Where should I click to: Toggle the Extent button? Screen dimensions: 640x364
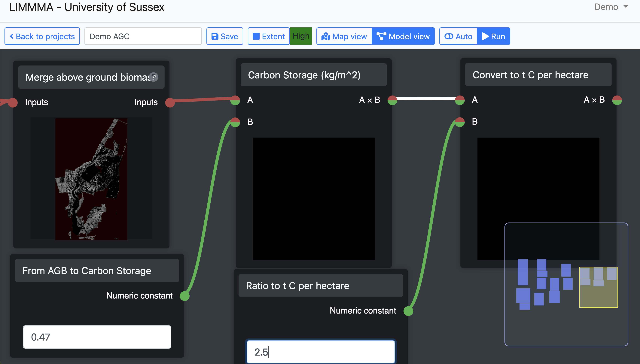point(269,36)
